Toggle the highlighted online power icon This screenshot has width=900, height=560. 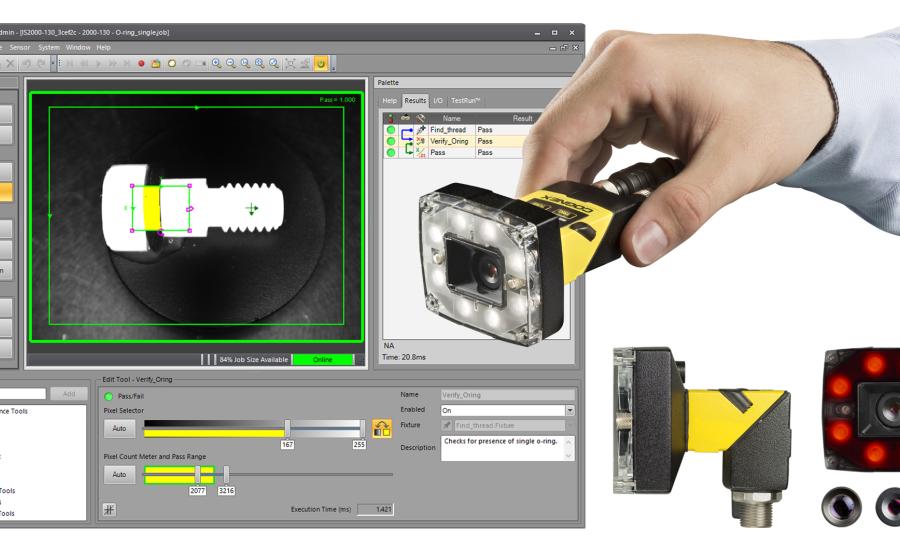[321, 64]
